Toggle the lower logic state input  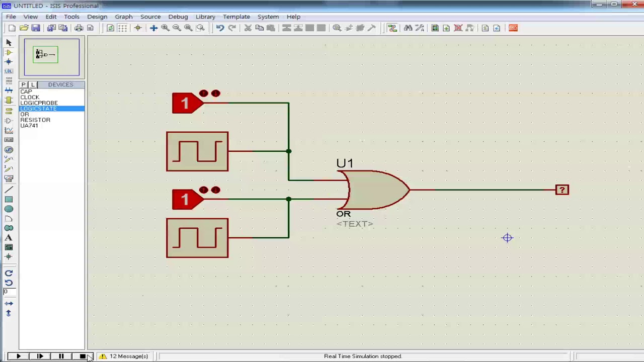[188, 200]
